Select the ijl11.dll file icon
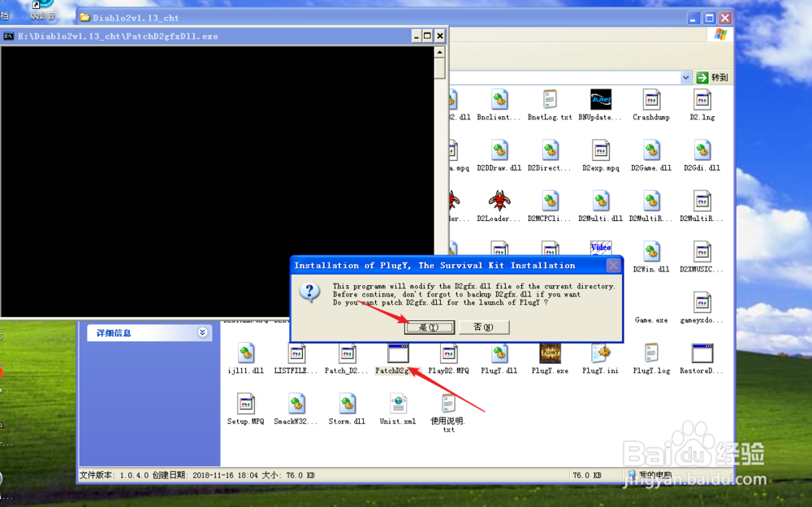Screen dimensions: 812x507 tap(246, 353)
